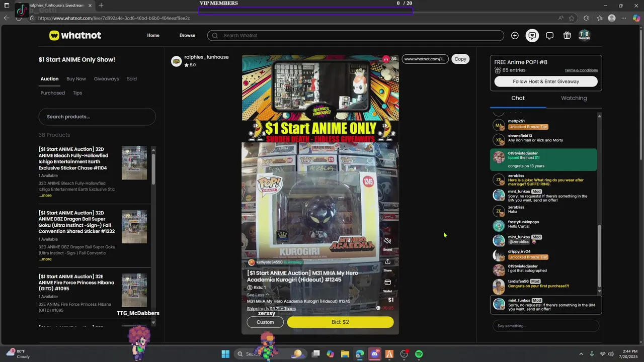Viewport: 644px width, 362px height.
Task: Click kathysto34550 winning bidder name
Action: pyautogui.click(x=269, y=262)
